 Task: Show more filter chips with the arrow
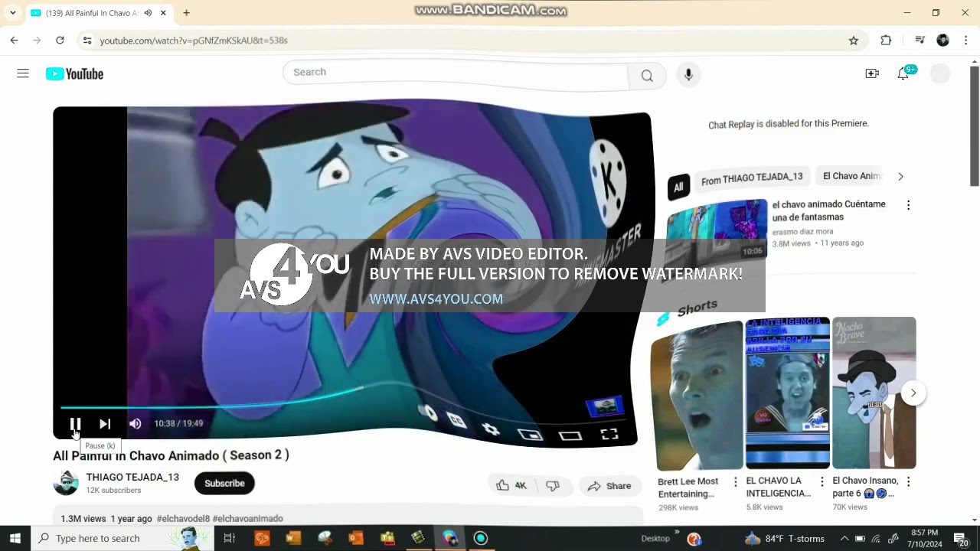click(x=900, y=176)
